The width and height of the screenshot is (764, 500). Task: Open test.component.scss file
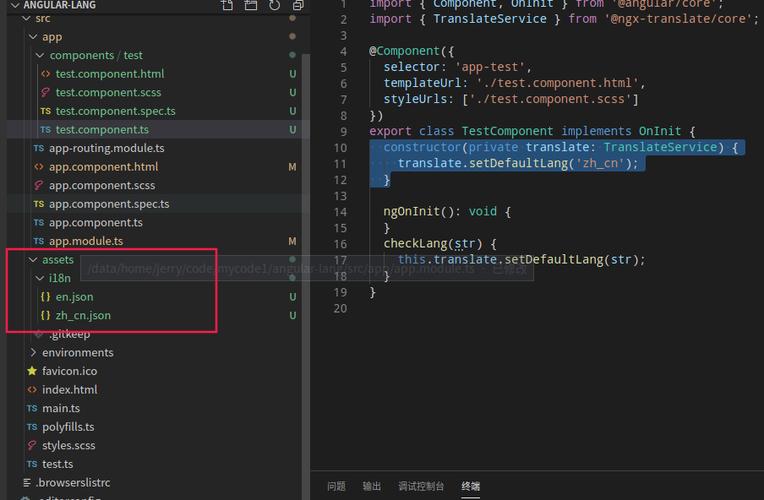click(108, 93)
